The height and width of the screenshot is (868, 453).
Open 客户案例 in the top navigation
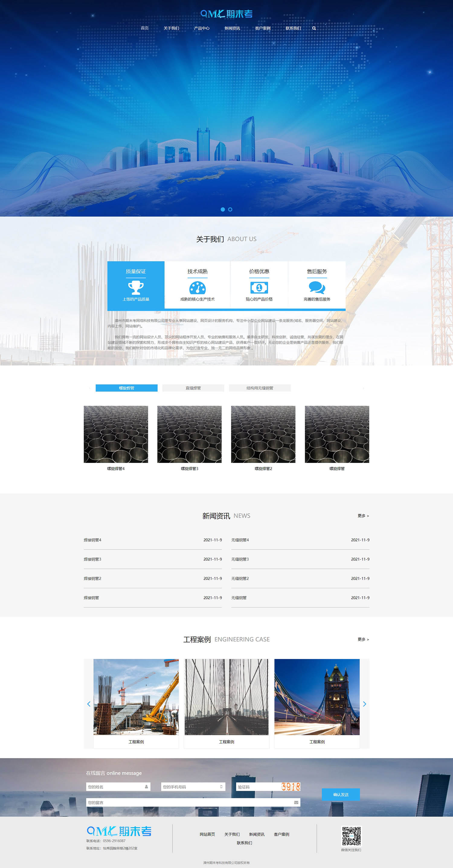(262, 28)
